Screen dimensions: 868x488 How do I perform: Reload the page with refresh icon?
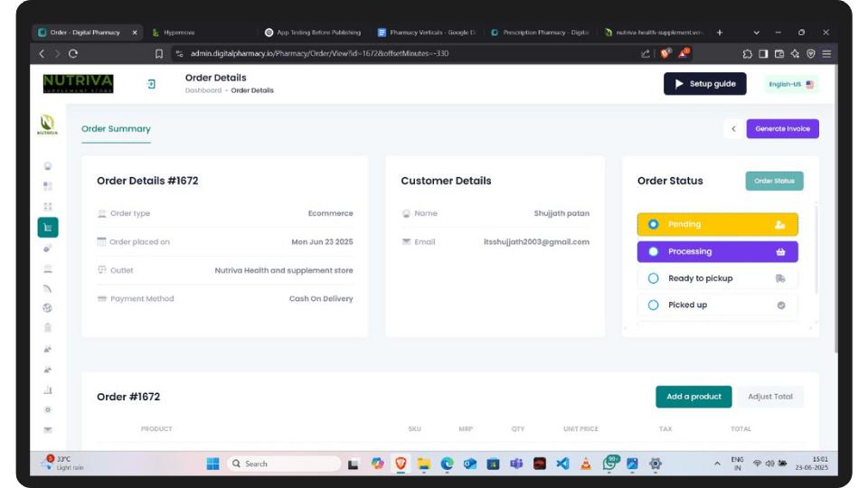point(73,53)
